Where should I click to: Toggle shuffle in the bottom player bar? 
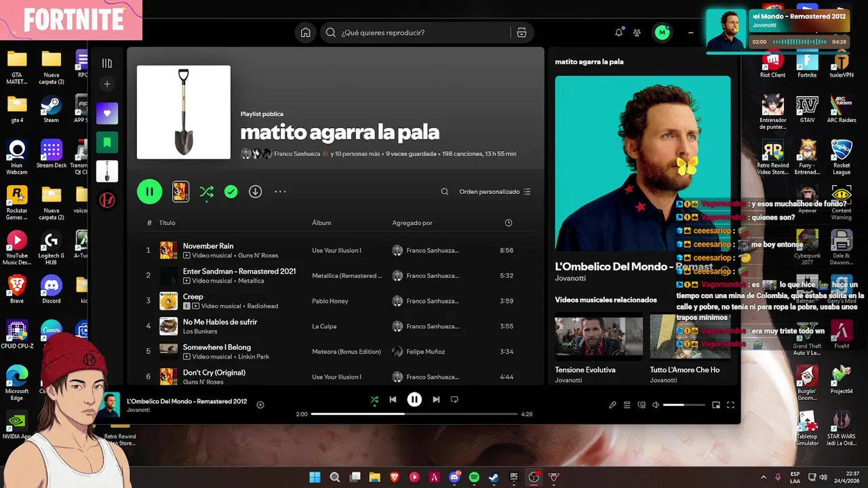[x=374, y=400]
